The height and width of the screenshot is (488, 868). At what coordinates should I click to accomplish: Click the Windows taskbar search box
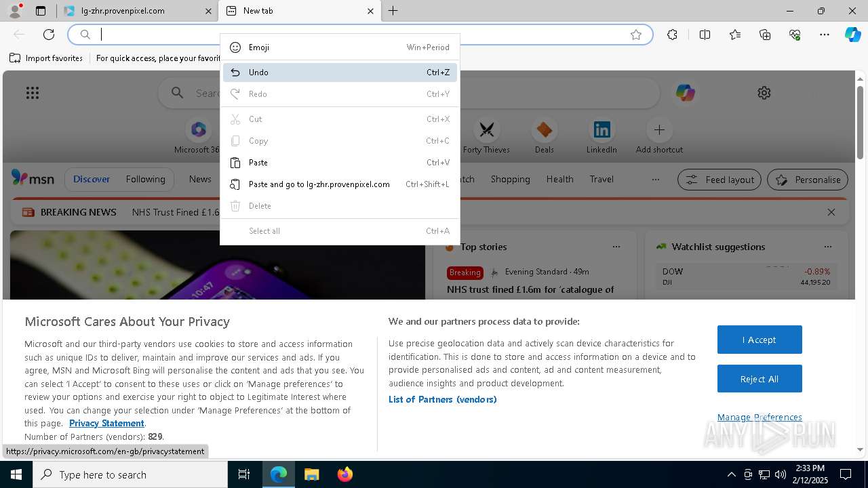130,474
